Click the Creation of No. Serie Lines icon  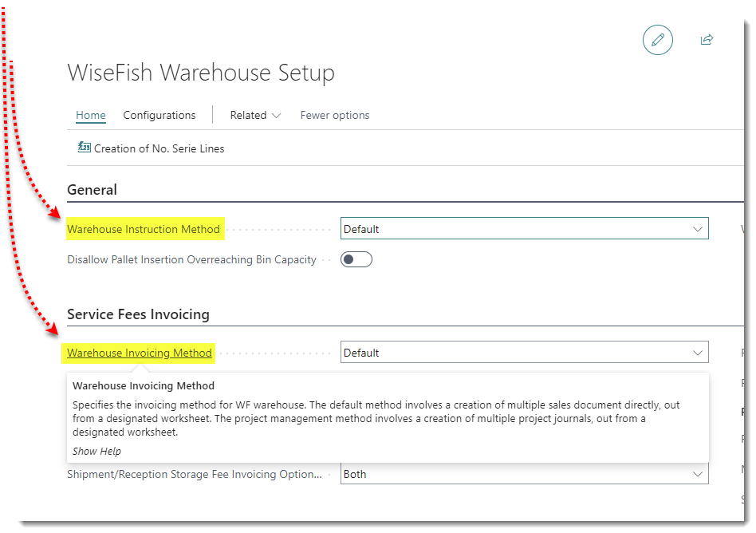click(x=85, y=148)
